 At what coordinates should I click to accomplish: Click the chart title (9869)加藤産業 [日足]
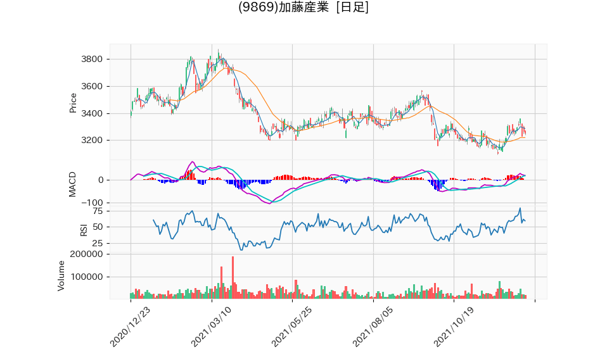point(303,7)
